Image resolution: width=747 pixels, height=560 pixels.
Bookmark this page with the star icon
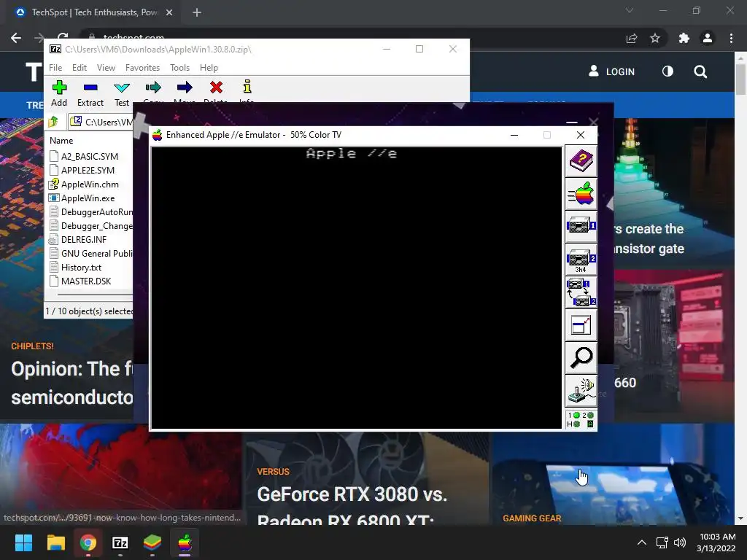coord(655,38)
